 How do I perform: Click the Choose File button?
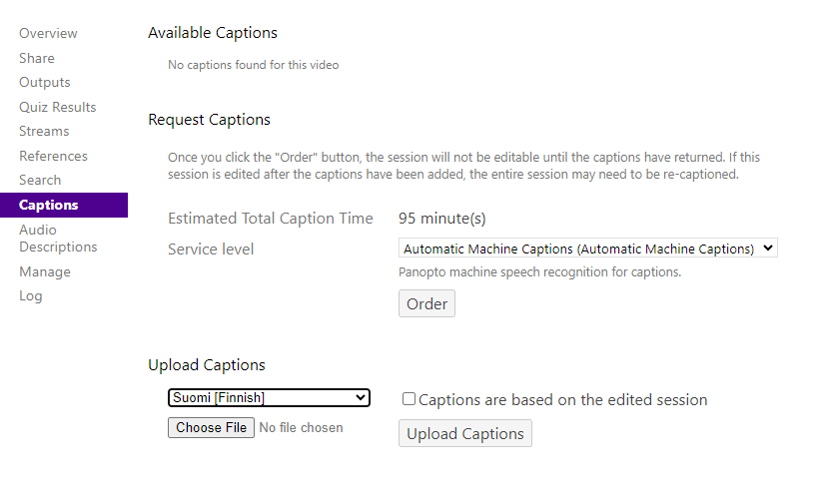tap(211, 427)
